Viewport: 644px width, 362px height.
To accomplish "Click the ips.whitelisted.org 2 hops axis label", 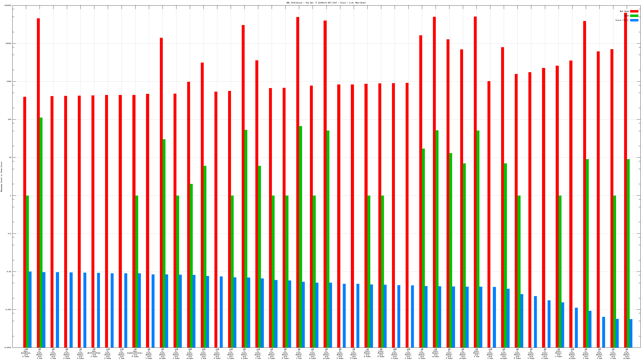I will coord(94,353).
